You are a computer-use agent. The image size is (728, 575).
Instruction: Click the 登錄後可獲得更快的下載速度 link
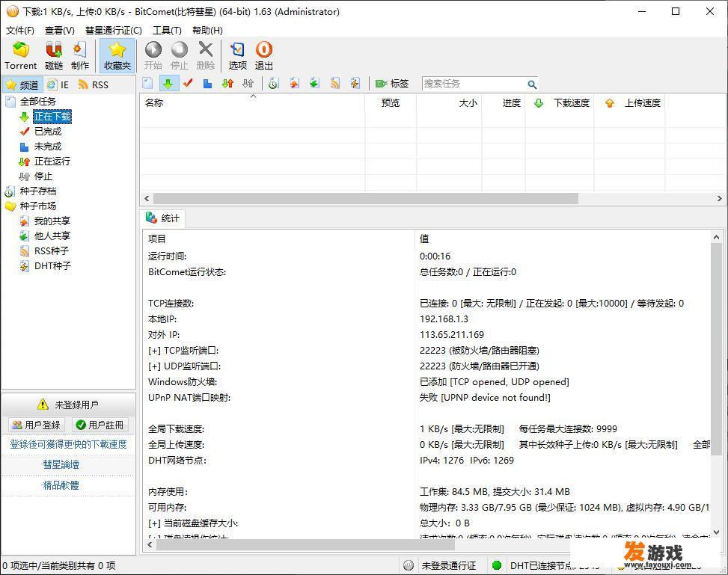pos(68,445)
